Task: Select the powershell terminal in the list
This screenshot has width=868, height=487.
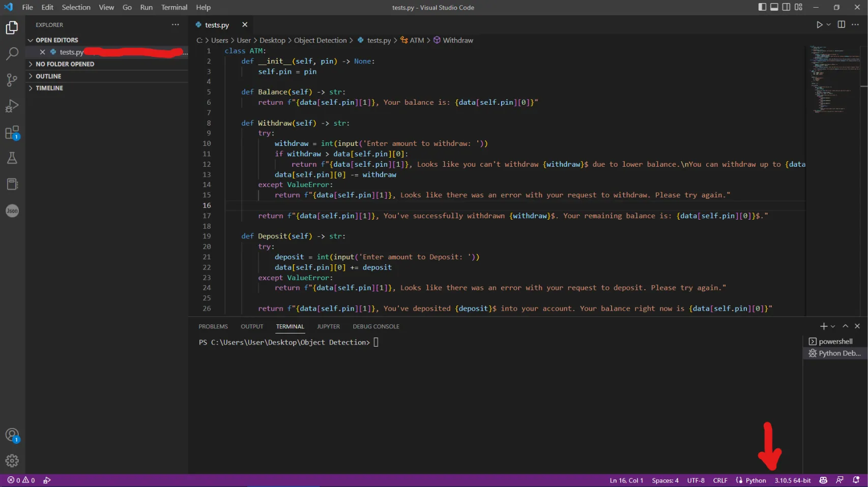Action: pos(835,342)
